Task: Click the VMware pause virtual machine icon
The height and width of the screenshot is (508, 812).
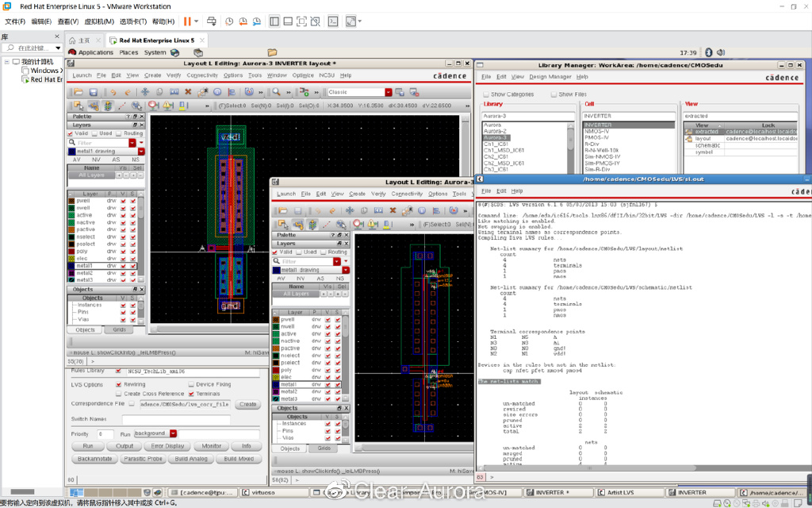Action: coord(188,21)
